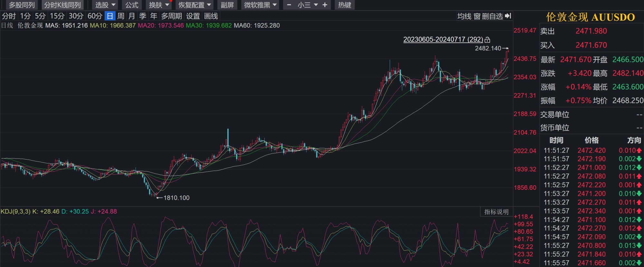The image size is (644, 267).
Task: Click the 指标说明 indicator description button
Action: [496, 212]
